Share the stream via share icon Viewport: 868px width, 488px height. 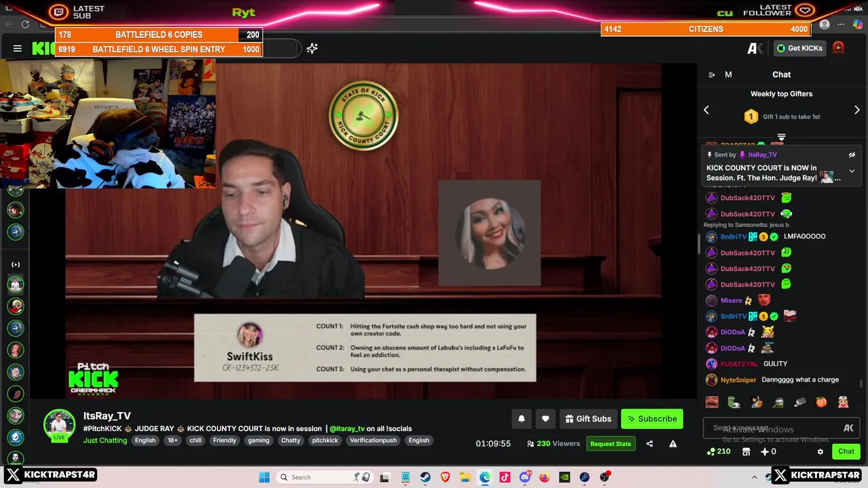tap(650, 444)
